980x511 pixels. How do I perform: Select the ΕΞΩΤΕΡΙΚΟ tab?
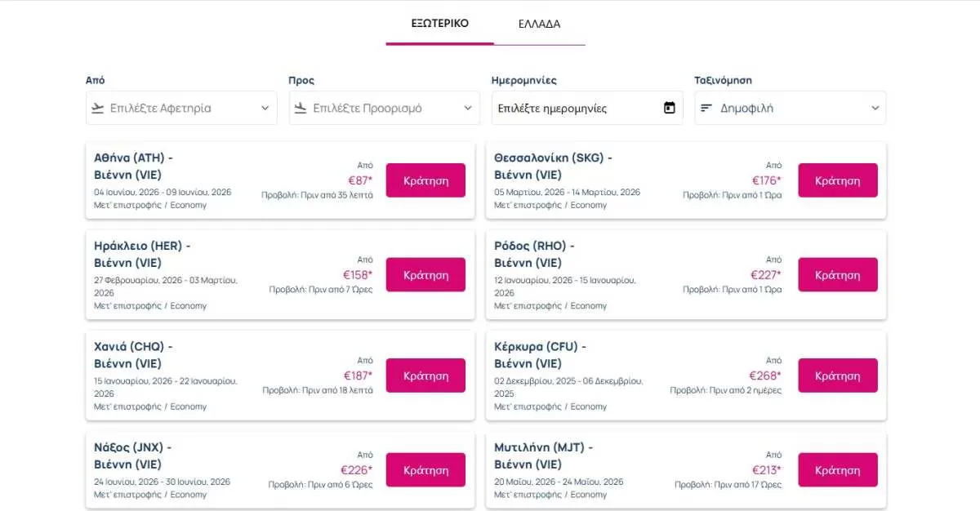439,23
